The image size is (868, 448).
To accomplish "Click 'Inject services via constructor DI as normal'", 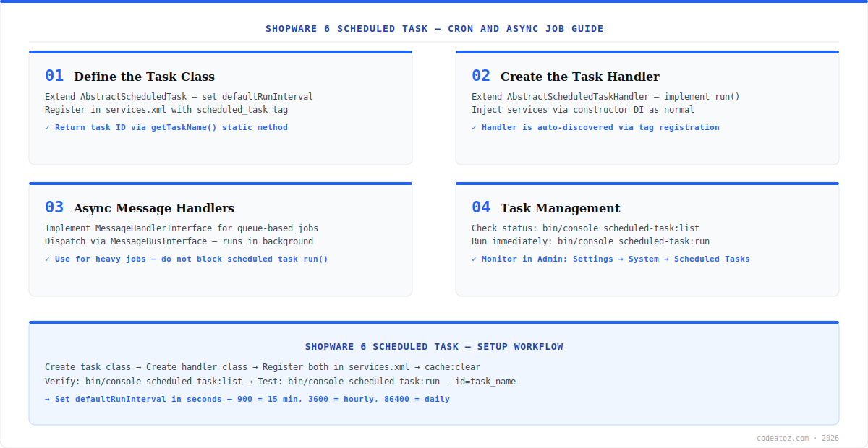I will tap(583, 110).
